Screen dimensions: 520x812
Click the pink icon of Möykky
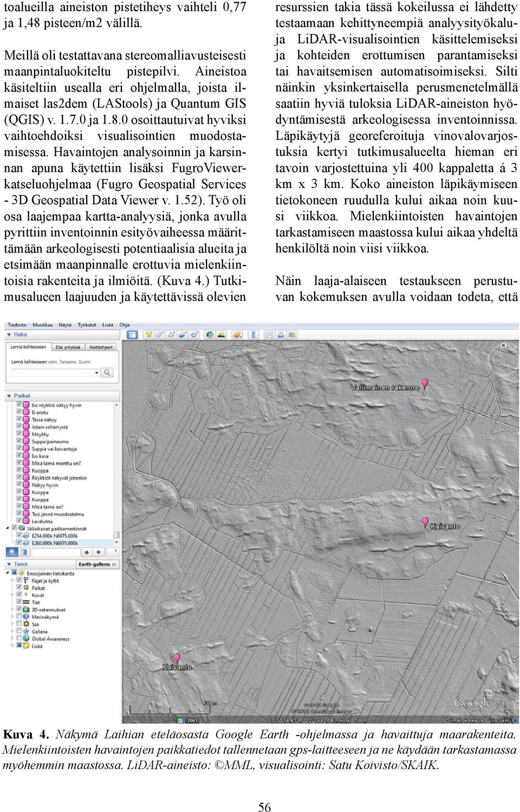tap(26, 434)
